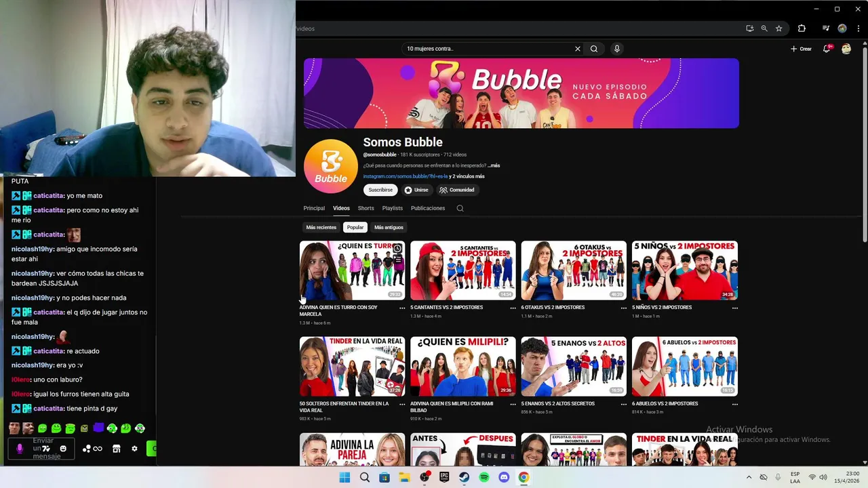The height and width of the screenshot is (488, 868).
Task: Go to the Publicaciones tab
Action: [428, 208]
